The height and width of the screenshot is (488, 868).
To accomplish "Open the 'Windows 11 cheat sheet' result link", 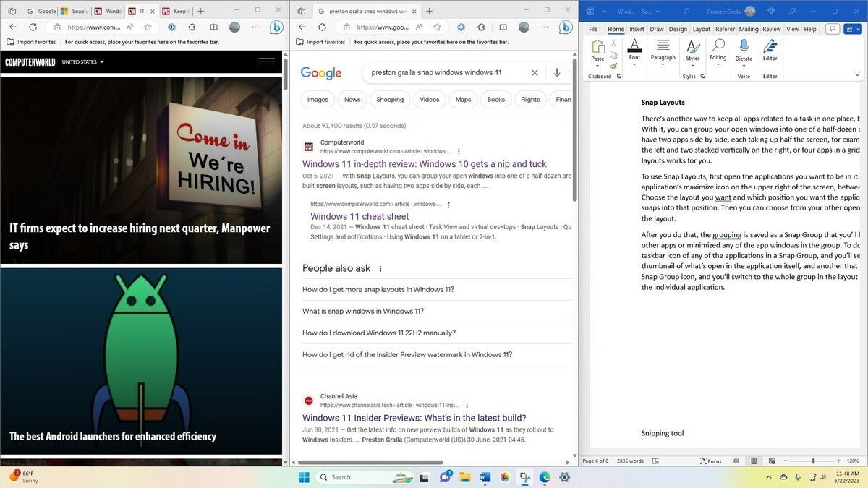I will click(x=359, y=216).
